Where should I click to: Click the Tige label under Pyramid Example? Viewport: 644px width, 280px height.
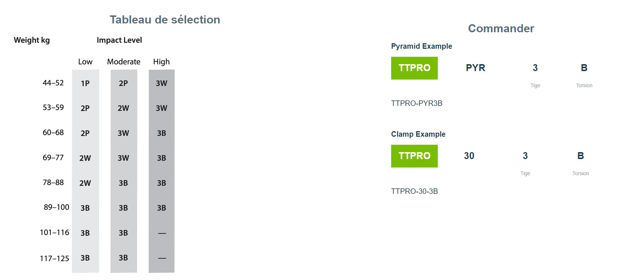point(535,85)
